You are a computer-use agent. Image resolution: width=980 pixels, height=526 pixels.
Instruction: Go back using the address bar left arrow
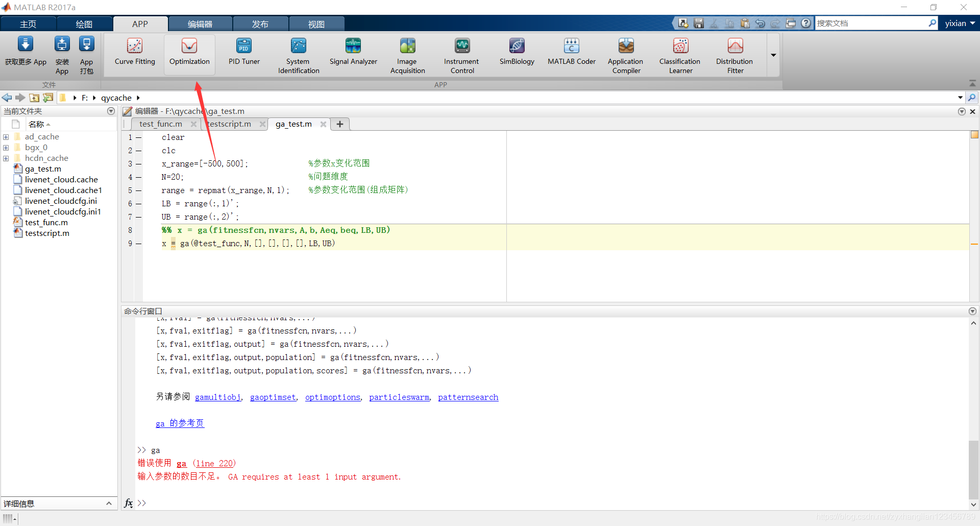click(x=7, y=98)
